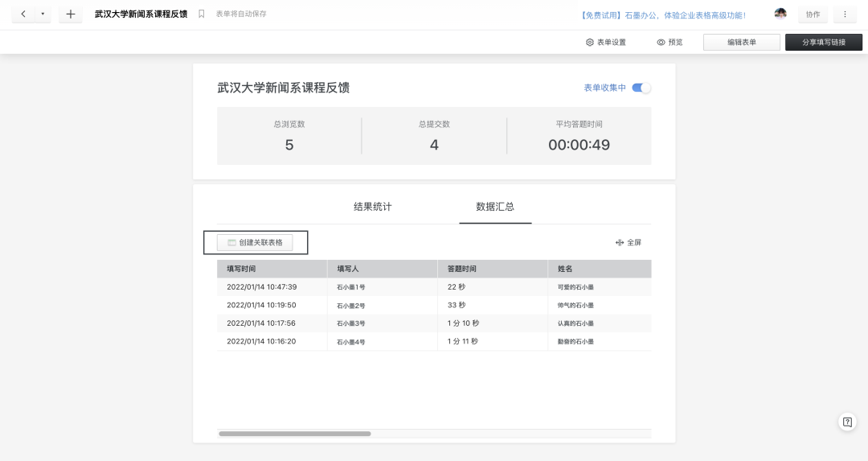Click the 分享填写链接 button

point(824,42)
